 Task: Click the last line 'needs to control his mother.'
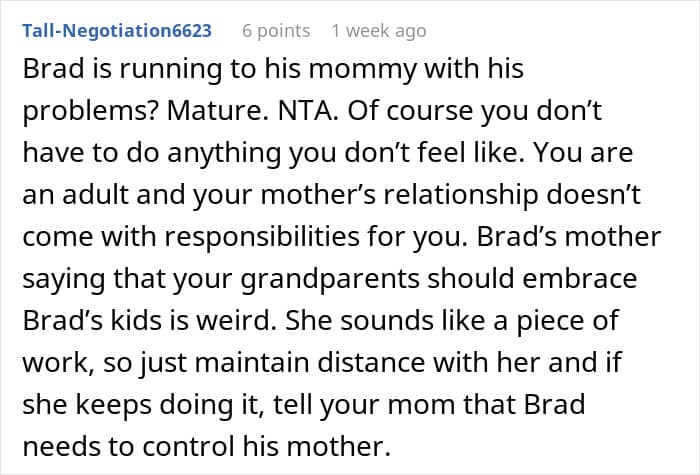click(207, 446)
